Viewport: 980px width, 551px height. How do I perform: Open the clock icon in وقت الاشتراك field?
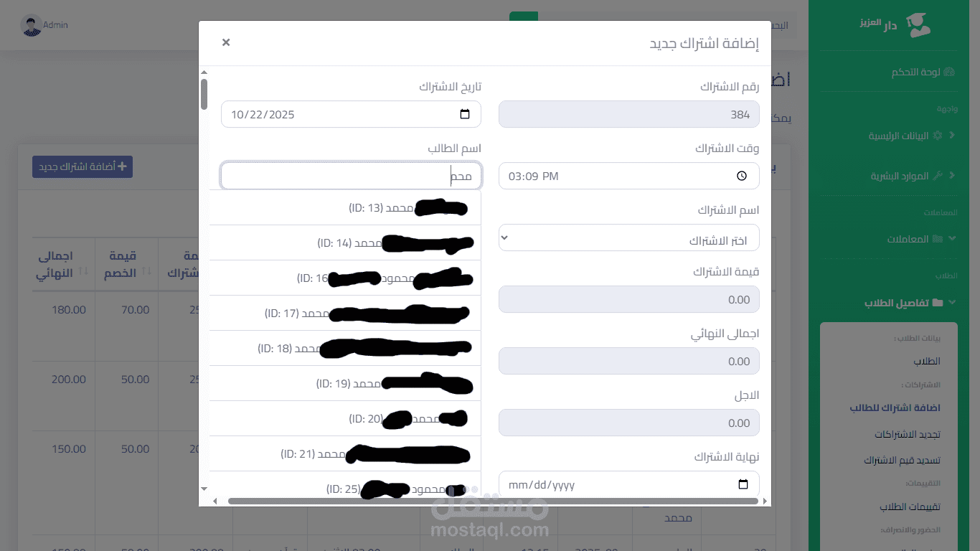742,176
